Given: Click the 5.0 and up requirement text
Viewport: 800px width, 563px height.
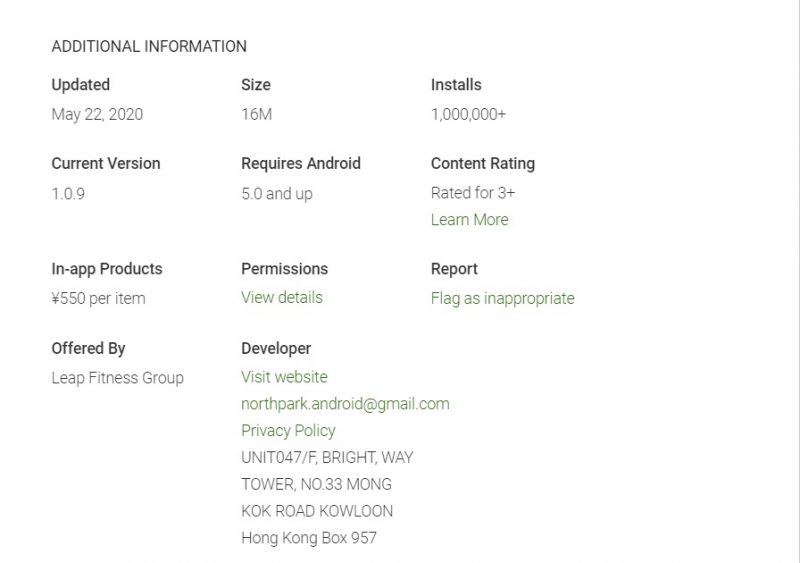Looking at the screenshot, I should pyautogui.click(x=277, y=193).
